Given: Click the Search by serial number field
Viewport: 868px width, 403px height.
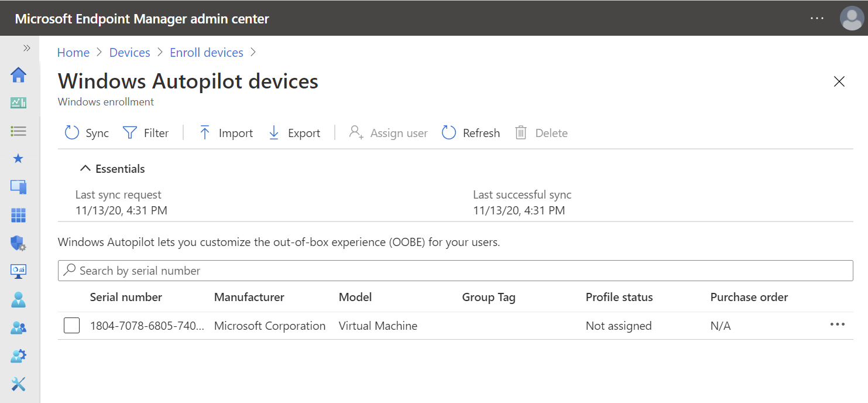Looking at the screenshot, I should 455,271.
